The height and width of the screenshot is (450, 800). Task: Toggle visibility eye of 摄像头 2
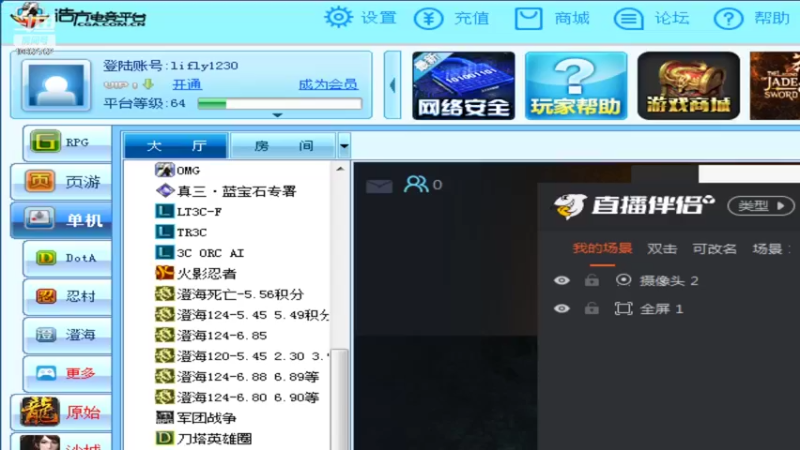(x=562, y=280)
